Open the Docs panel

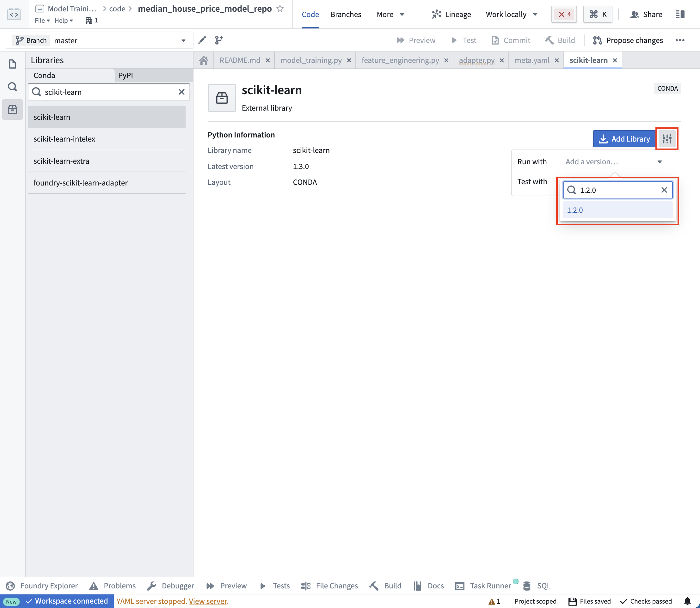coord(429,586)
